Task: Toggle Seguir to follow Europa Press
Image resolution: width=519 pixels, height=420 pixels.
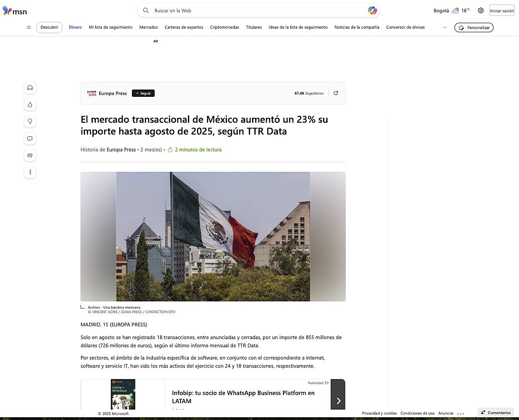Action: 143,93
